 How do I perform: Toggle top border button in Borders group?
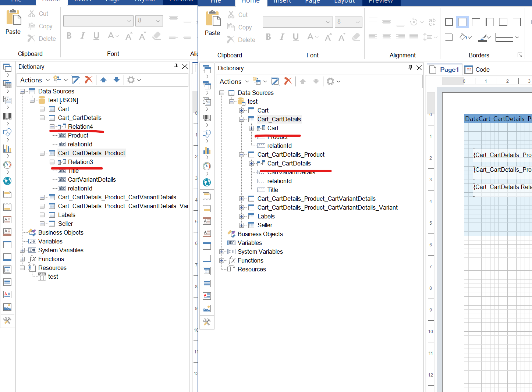476,22
